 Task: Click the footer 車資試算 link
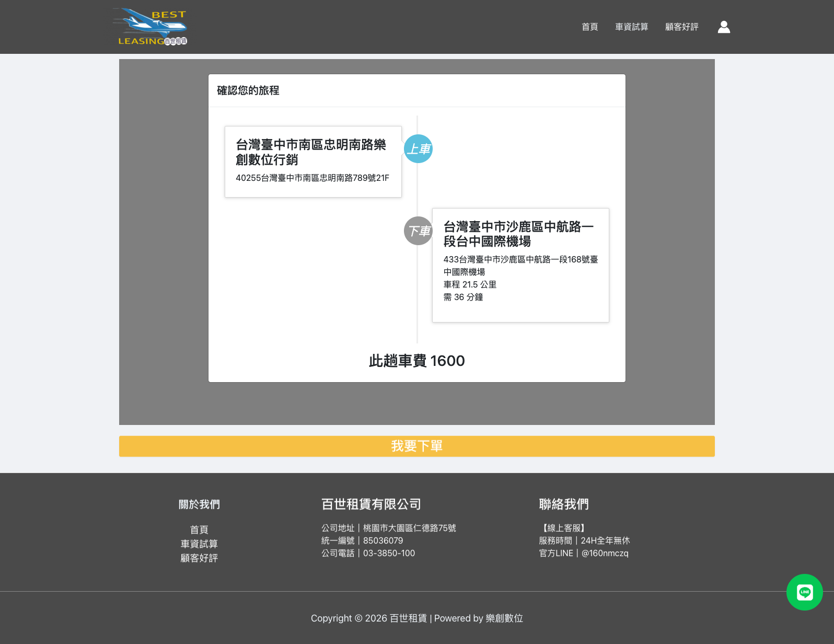[199, 544]
